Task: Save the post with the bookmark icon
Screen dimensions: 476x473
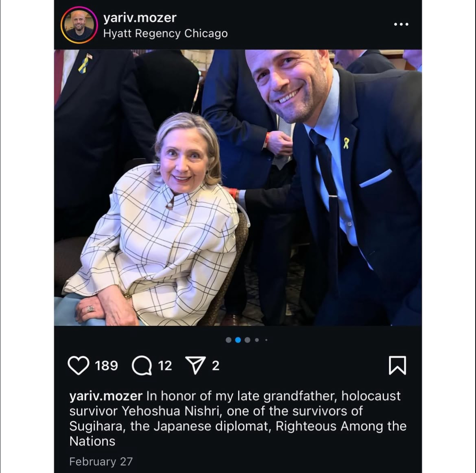Action: 397,365
